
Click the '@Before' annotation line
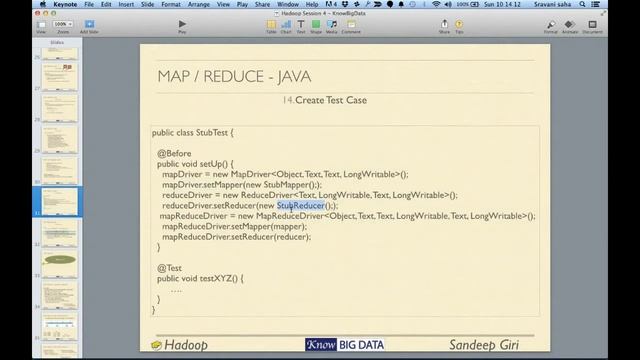coord(174,153)
